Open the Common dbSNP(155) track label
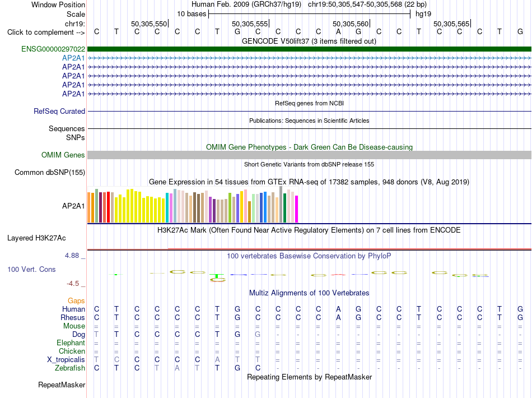 50,173
